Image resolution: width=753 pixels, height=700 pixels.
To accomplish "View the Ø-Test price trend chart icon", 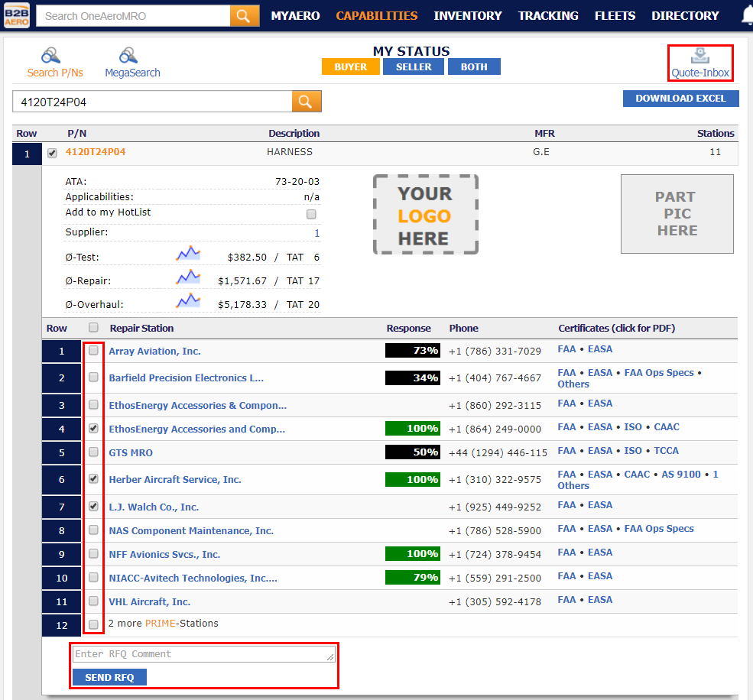I will click(x=188, y=253).
